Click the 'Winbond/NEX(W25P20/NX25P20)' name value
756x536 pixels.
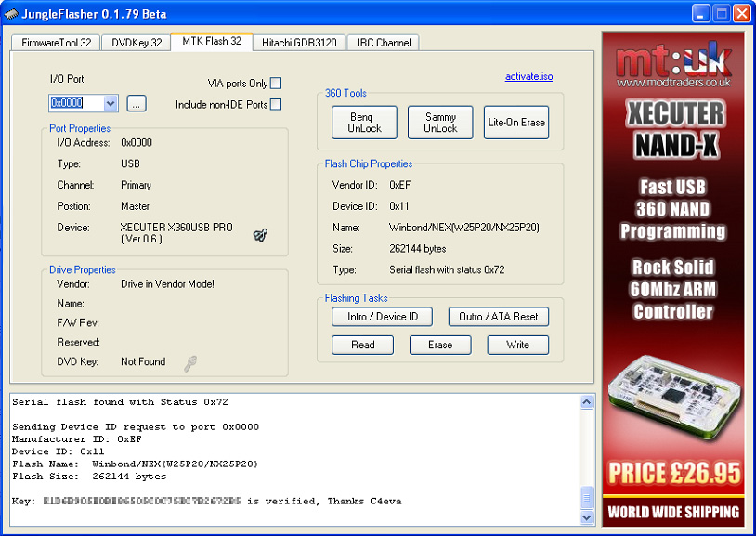click(x=464, y=228)
